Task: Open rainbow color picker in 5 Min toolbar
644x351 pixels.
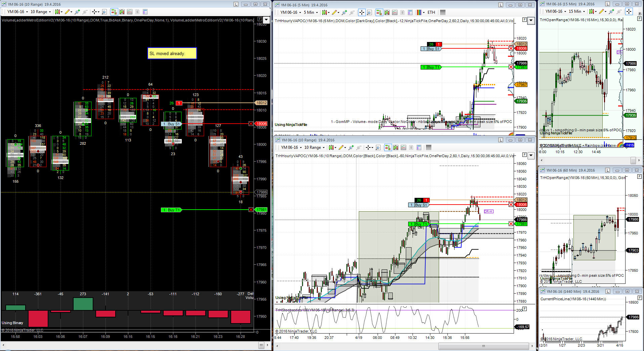Action: click(x=419, y=12)
